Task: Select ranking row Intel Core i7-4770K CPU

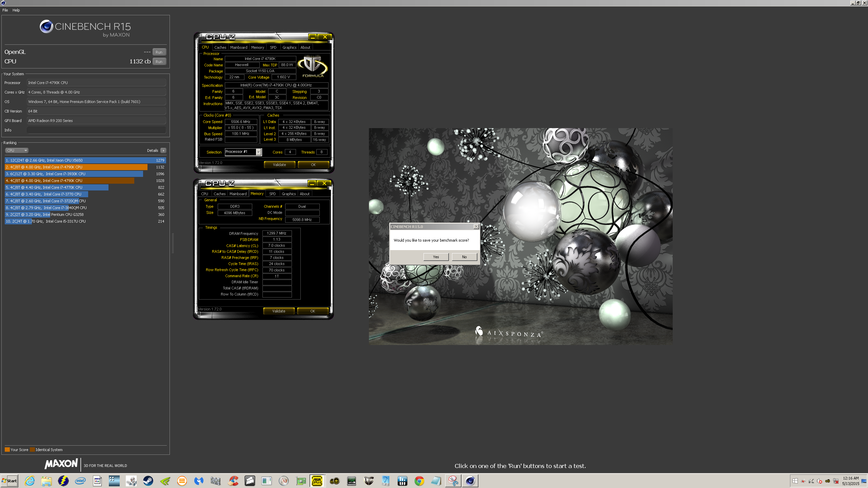Action: coord(85,187)
